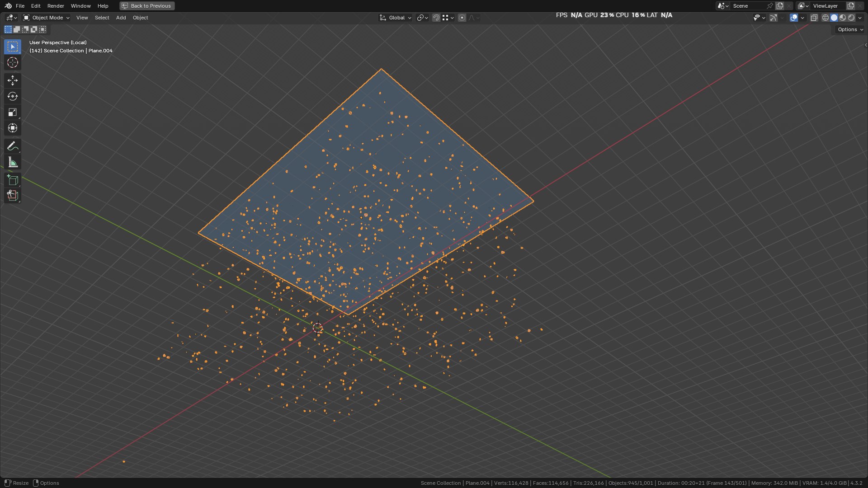Toggle viewport gizmos

point(774,18)
